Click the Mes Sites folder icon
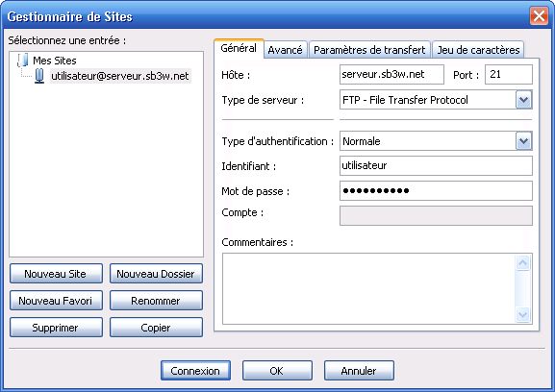The image size is (555, 392). (x=23, y=61)
